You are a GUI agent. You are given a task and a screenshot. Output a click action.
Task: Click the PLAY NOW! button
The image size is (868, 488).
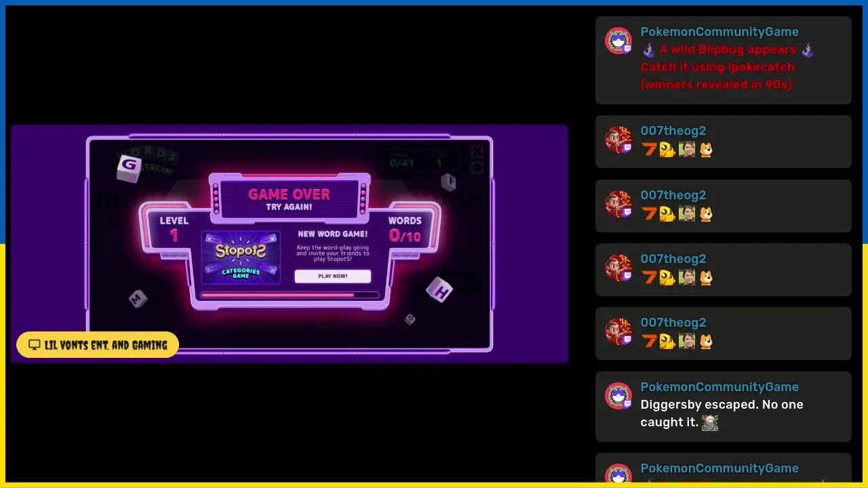click(332, 276)
